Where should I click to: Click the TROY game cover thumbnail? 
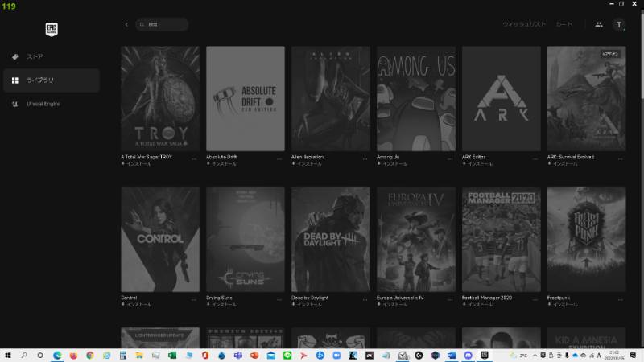160,98
